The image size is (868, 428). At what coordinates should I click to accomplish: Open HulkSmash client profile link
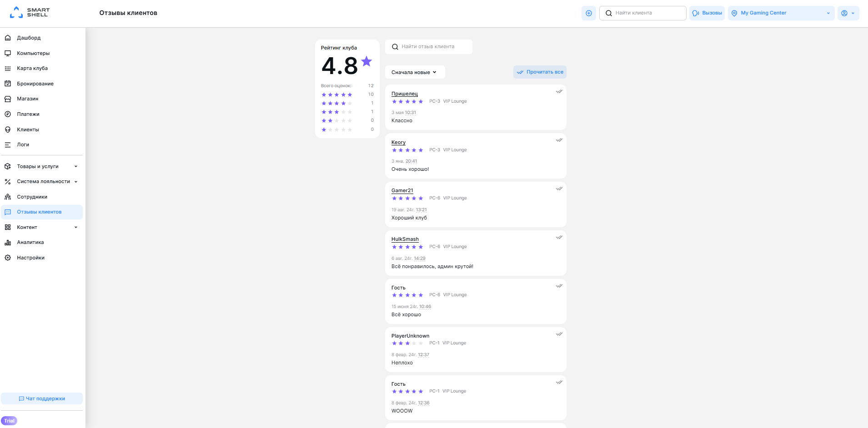click(405, 239)
